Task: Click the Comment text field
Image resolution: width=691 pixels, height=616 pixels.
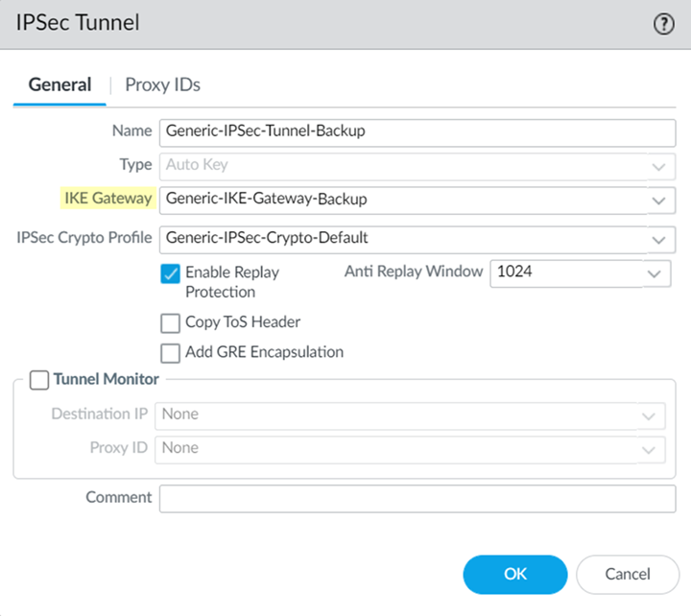Action: point(417,498)
